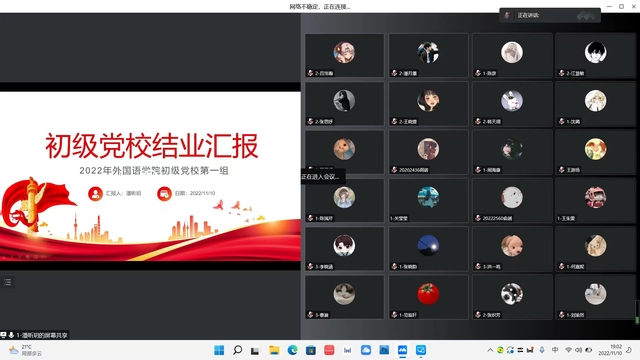Open File Explorer from the taskbar
Image resolution: width=640 pixels, height=360 pixels.
[274, 350]
